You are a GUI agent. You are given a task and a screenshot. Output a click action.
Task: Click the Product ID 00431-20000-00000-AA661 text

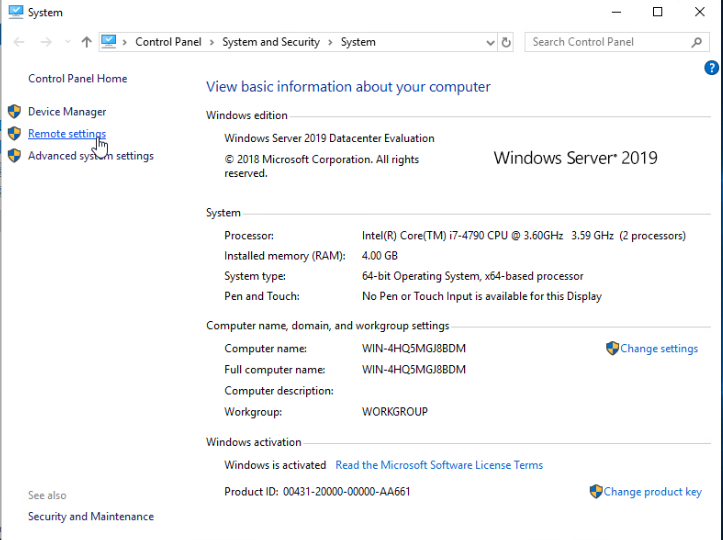(317, 492)
